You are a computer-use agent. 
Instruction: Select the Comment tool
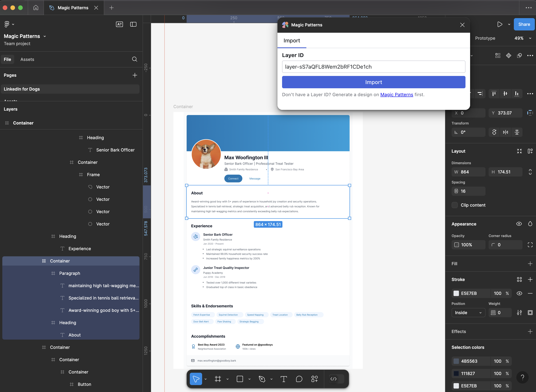[x=299, y=379]
